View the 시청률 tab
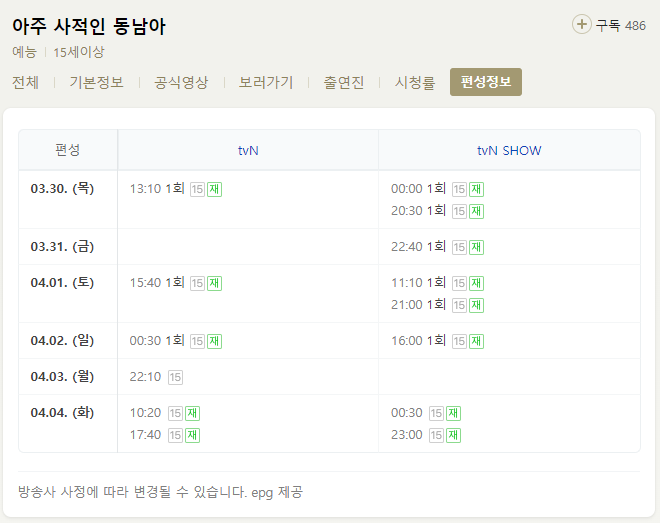 (415, 82)
